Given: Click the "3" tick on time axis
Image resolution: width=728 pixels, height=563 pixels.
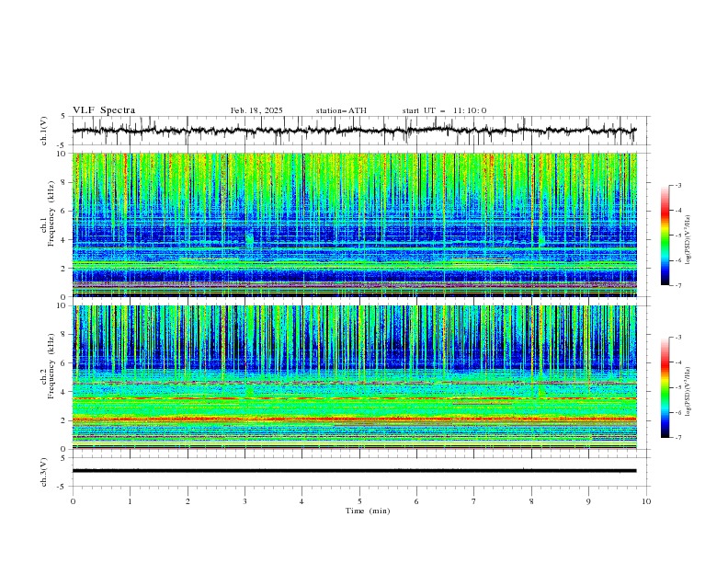Looking at the screenshot, I should point(245,501).
